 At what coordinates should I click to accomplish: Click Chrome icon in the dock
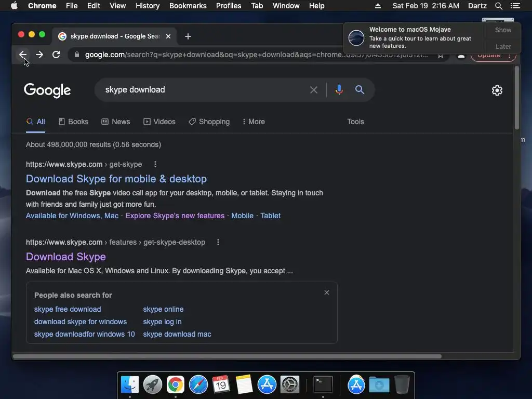click(x=176, y=385)
